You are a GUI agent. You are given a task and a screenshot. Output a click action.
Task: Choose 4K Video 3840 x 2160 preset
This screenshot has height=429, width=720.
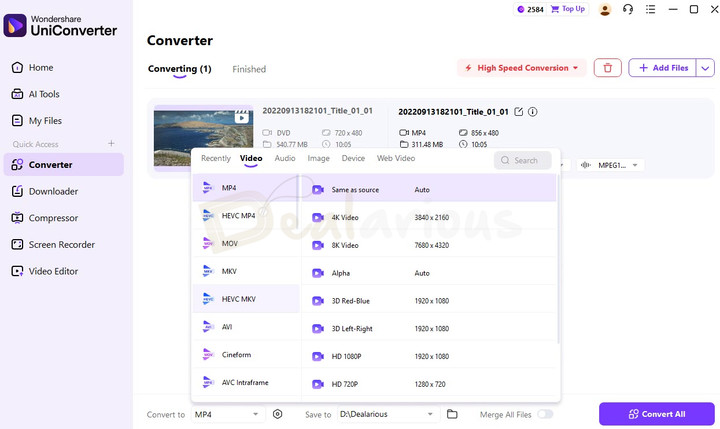tap(429, 217)
